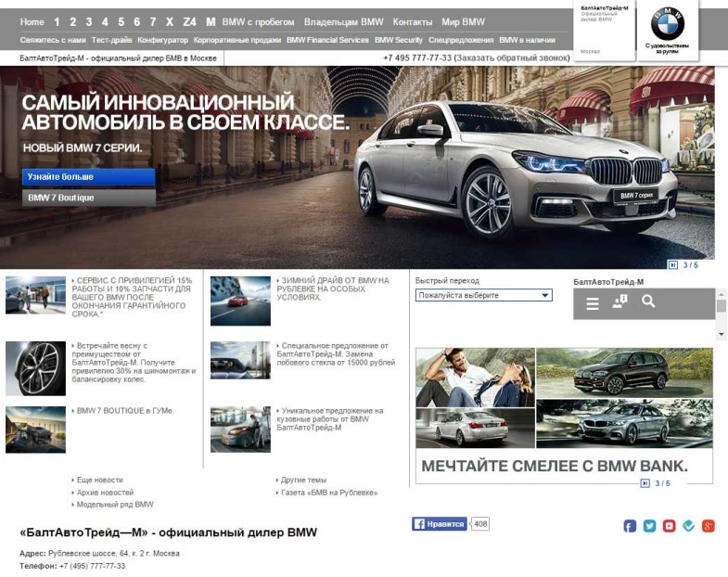The image size is (728, 577).
Task: Open Владельцам BMW menu
Action: [343, 22]
